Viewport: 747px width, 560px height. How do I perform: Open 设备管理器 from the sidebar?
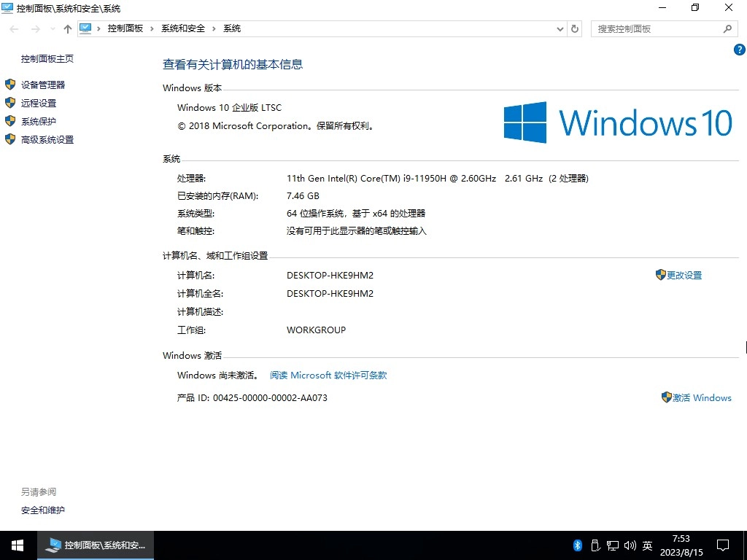point(42,84)
